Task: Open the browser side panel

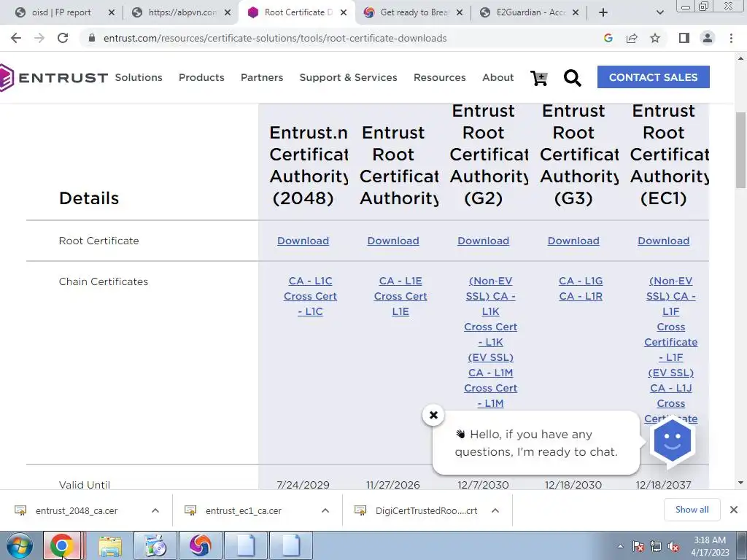Action: (x=684, y=38)
